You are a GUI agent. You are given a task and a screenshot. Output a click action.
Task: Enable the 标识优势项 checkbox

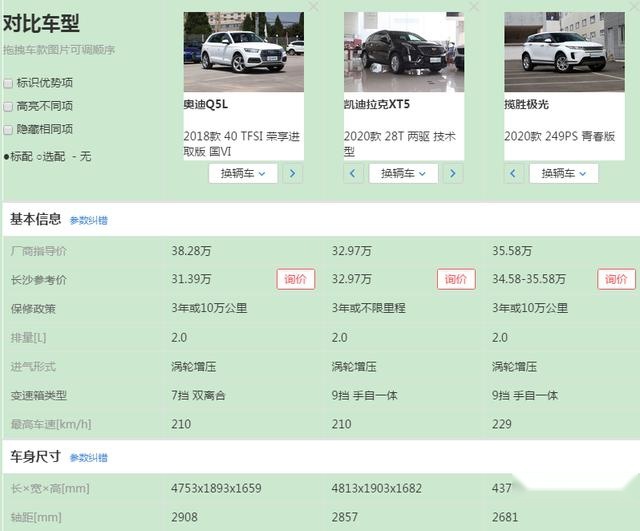pos(8,83)
